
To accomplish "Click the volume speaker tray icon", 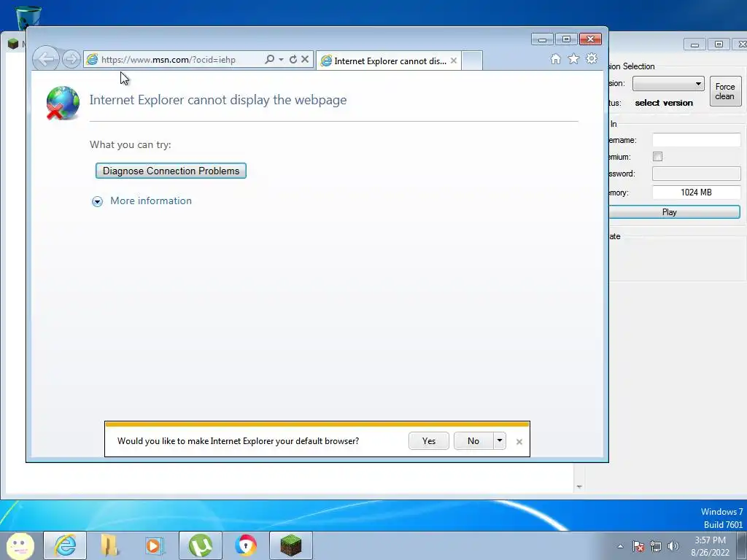I will click(x=673, y=546).
